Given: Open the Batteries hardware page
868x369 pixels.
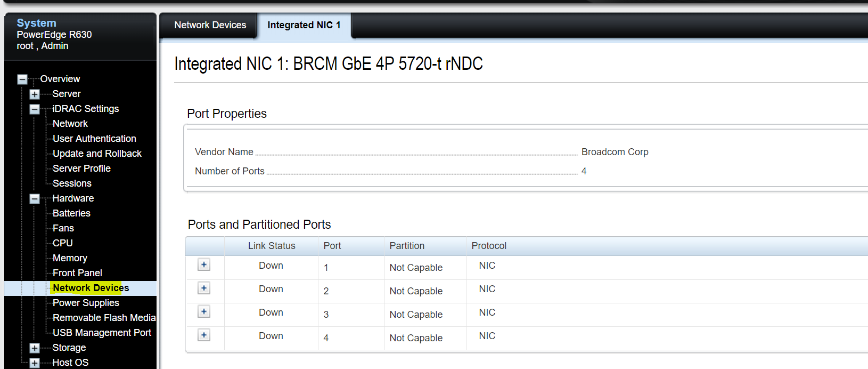Looking at the screenshot, I should point(71,213).
